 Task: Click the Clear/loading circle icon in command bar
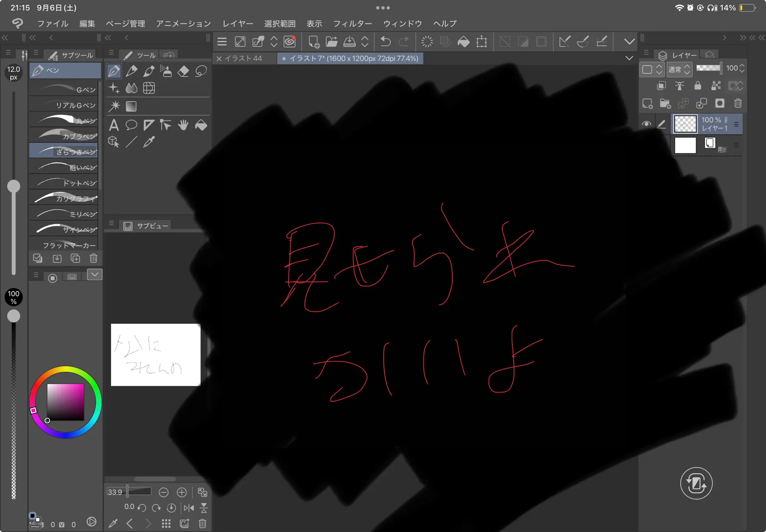tap(427, 41)
